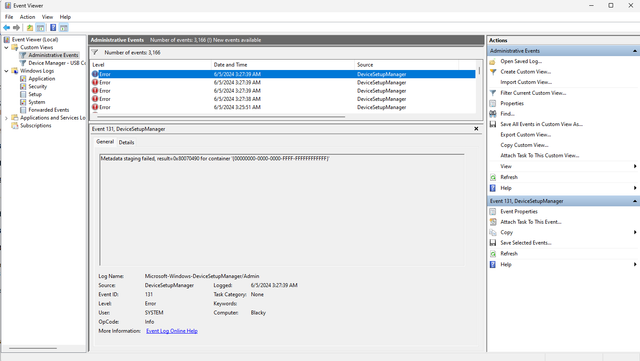Open the System log

click(x=37, y=102)
